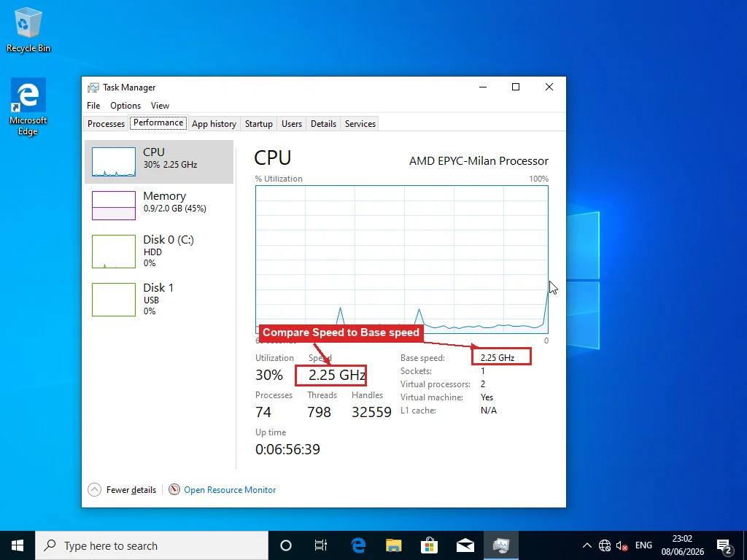This screenshot has height=560, width=747.
Task: Select Disk 1 USB in the sidebar
Action: [158, 299]
